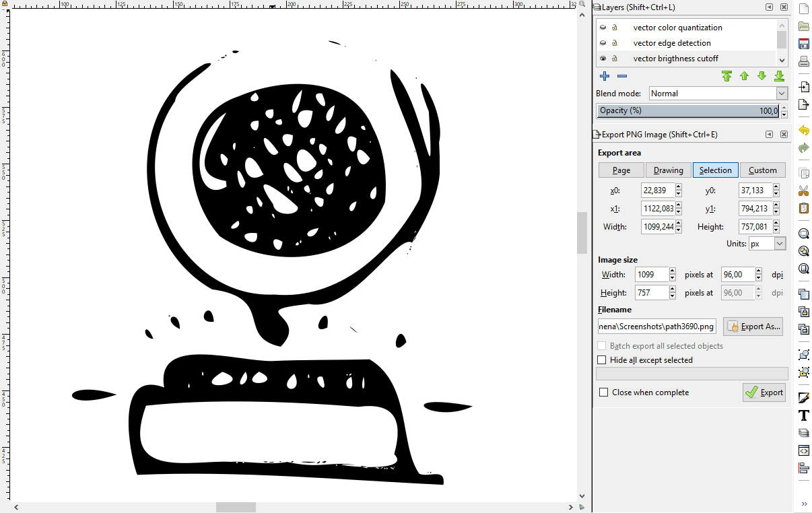Click the Paste clipboard icon
The image size is (812, 513).
click(803, 208)
